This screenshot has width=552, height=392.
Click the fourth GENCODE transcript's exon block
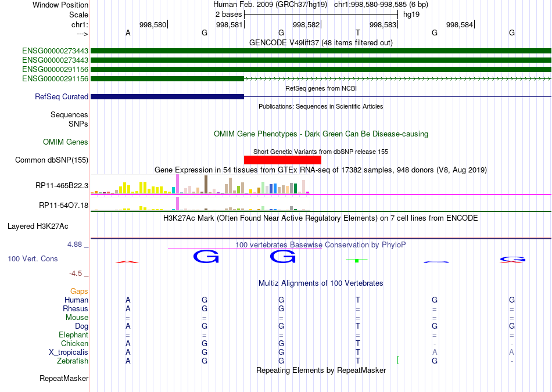point(167,78)
